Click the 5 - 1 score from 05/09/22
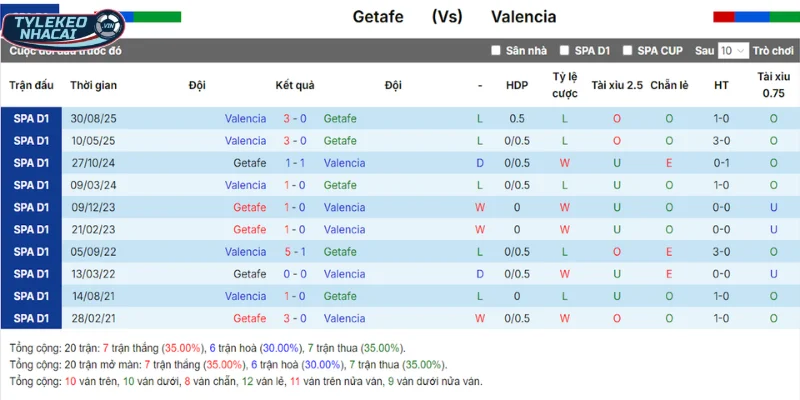This screenshot has height=400, width=800. pyautogui.click(x=295, y=252)
